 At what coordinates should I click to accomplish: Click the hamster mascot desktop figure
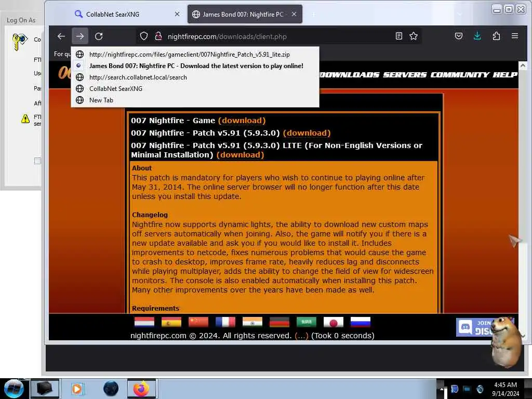coord(506,343)
